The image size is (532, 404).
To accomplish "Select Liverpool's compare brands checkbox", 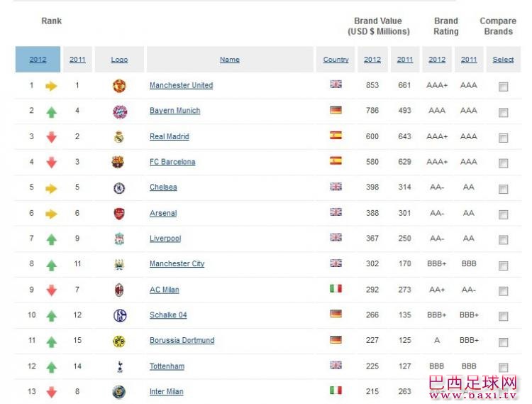I will [x=503, y=240].
